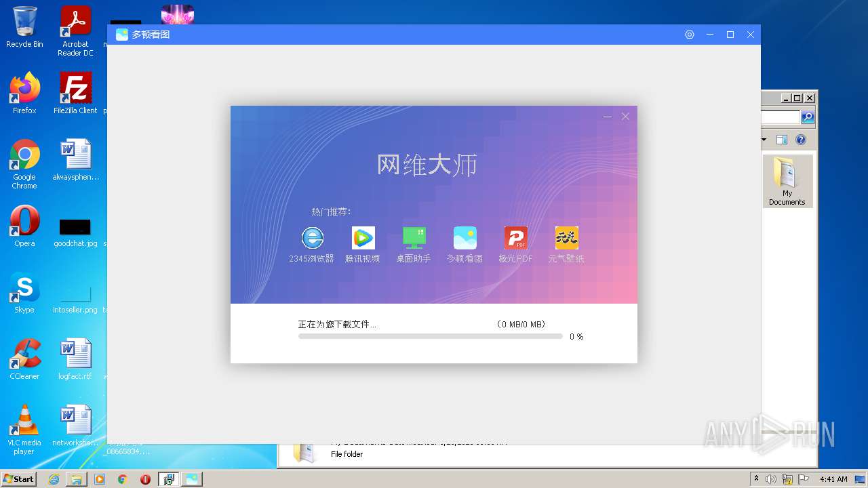Open help icon in Explorer window
868x488 pixels.
801,140
